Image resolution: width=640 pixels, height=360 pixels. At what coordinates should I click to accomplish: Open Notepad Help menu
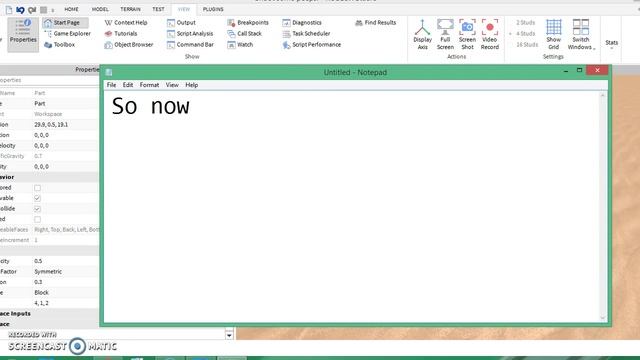(x=191, y=85)
